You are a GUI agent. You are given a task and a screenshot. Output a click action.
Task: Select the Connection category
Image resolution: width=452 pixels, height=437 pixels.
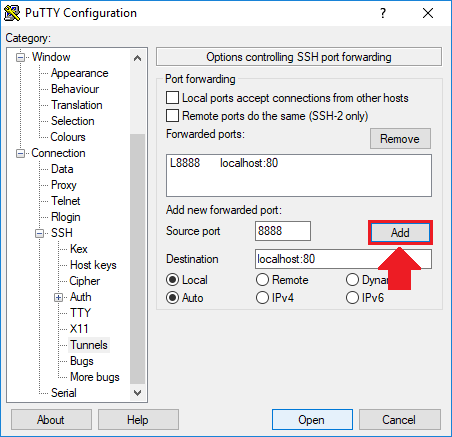pos(58,153)
